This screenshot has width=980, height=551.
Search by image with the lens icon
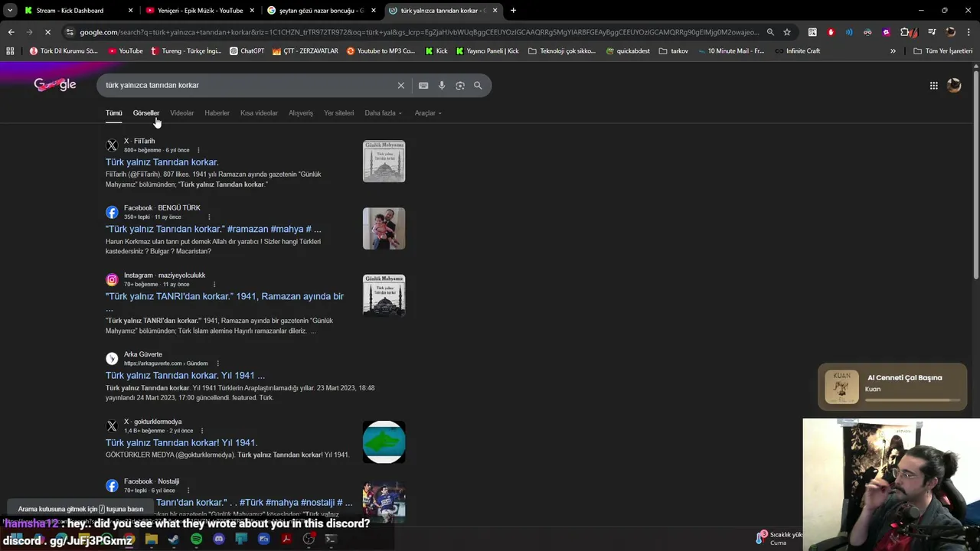[x=460, y=86]
